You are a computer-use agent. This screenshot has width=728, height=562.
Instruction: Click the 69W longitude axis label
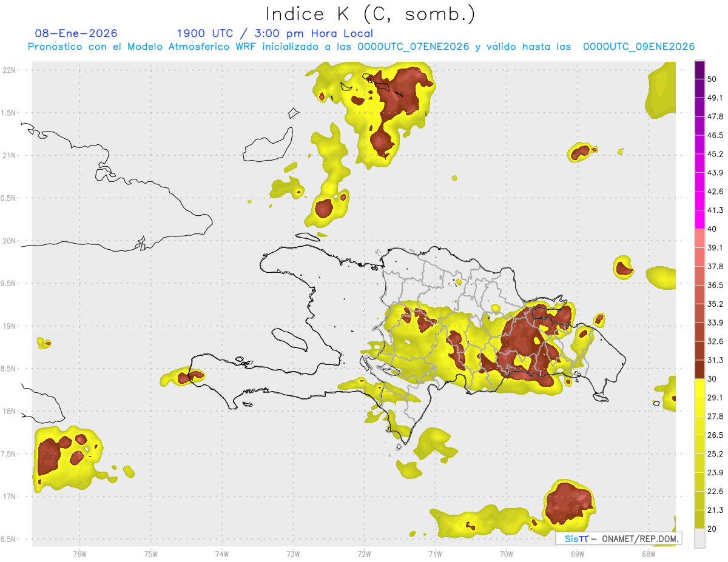pyautogui.click(x=578, y=554)
